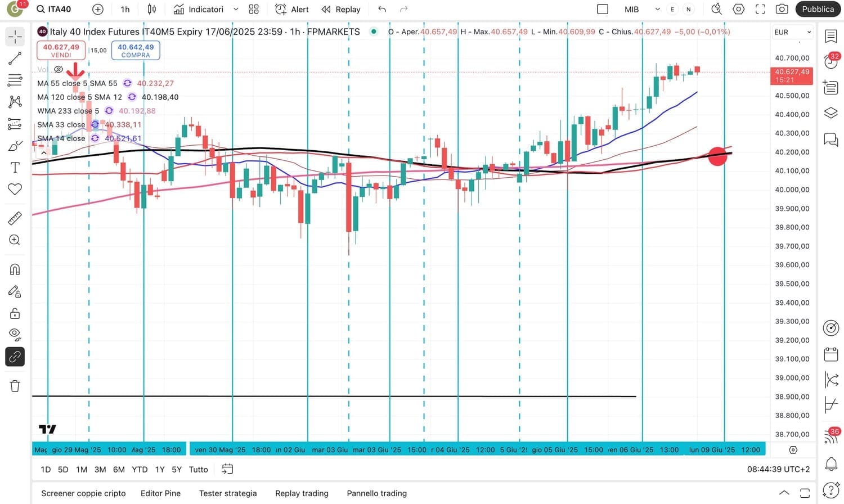Select the brush drawing tool

point(15,146)
